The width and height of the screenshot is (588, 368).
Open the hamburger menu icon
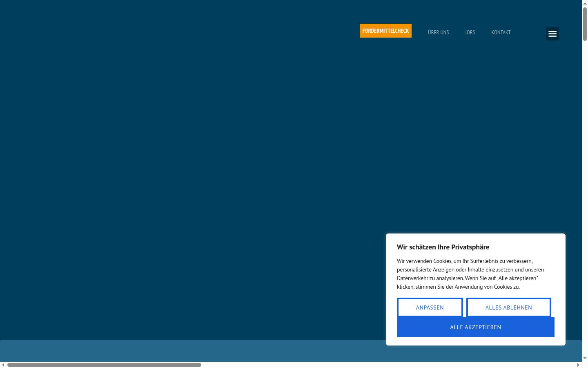tap(552, 34)
